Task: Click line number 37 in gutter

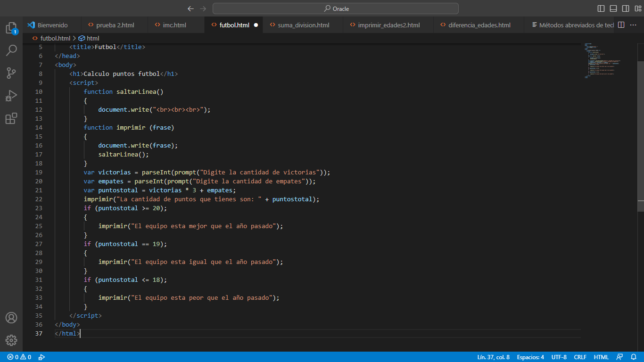Action: coord(39,333)
